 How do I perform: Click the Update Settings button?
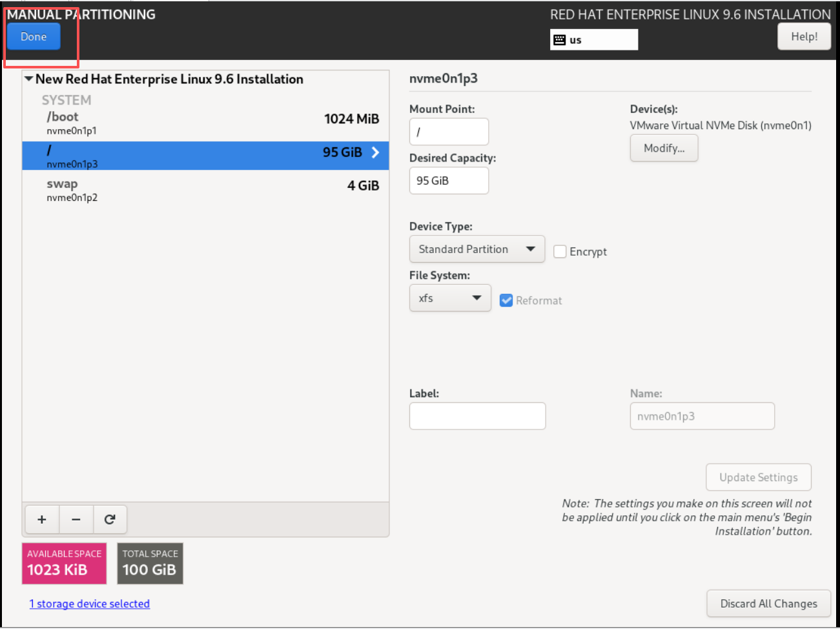coord(759,477)
